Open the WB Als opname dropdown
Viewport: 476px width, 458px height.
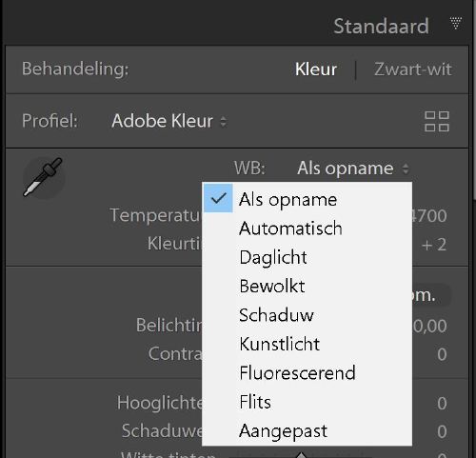point(353,169)
